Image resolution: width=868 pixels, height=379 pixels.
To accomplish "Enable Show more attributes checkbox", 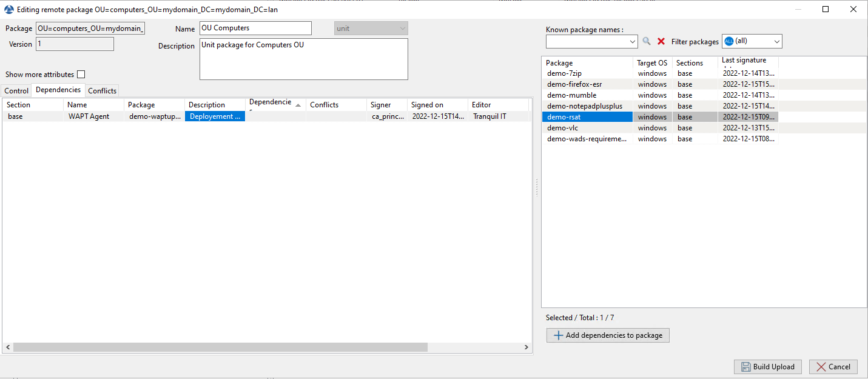I will tap(81, 75).
